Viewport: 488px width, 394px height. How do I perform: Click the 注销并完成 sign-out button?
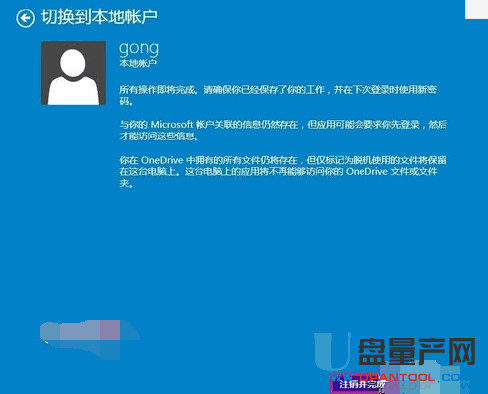click(362, 385)
